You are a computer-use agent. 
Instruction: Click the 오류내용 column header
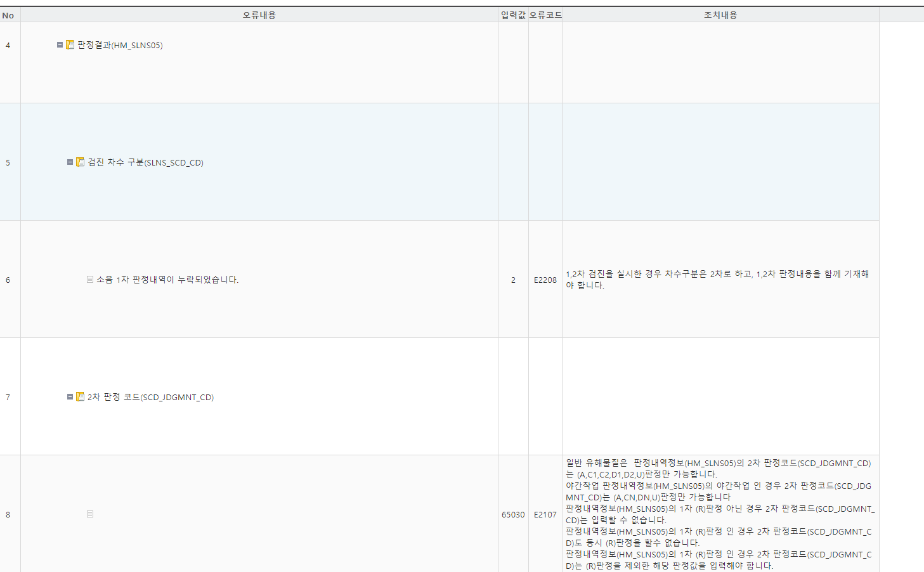[259, 15]
